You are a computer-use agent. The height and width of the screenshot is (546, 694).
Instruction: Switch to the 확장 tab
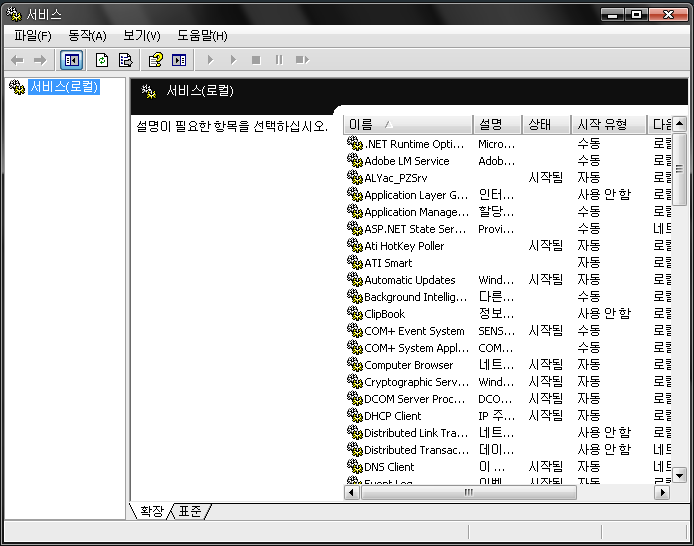click(x=152, y=511)
